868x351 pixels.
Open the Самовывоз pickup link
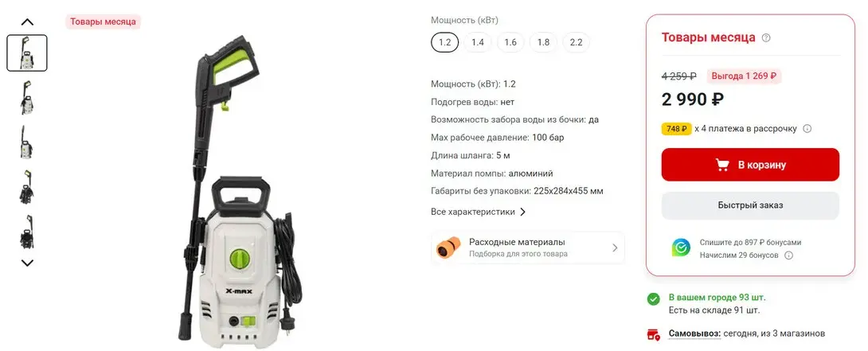pos(694,333)
